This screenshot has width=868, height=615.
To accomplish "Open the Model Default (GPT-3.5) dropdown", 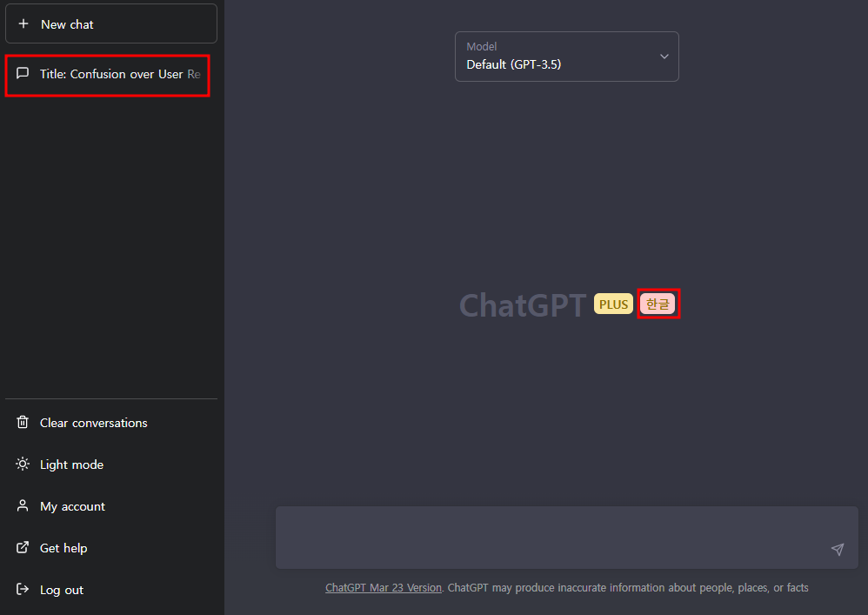I will pyautogui.click(x=566, y=57).
